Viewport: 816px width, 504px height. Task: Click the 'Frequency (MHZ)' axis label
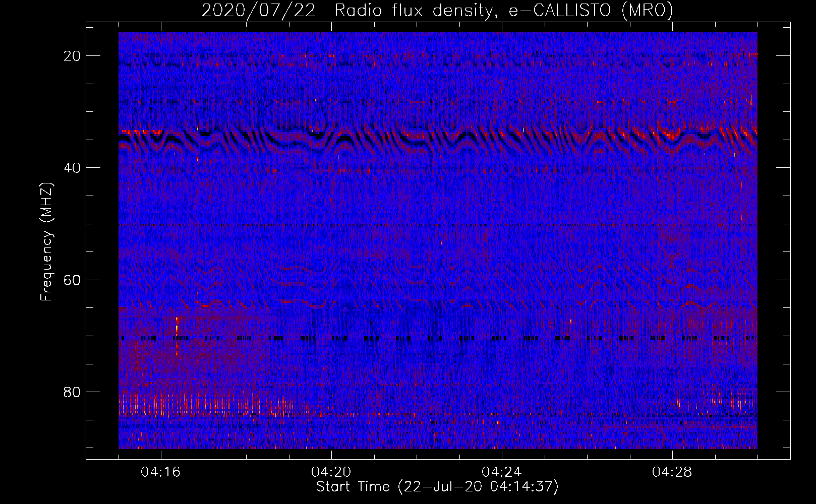click(x=46, y=242)
